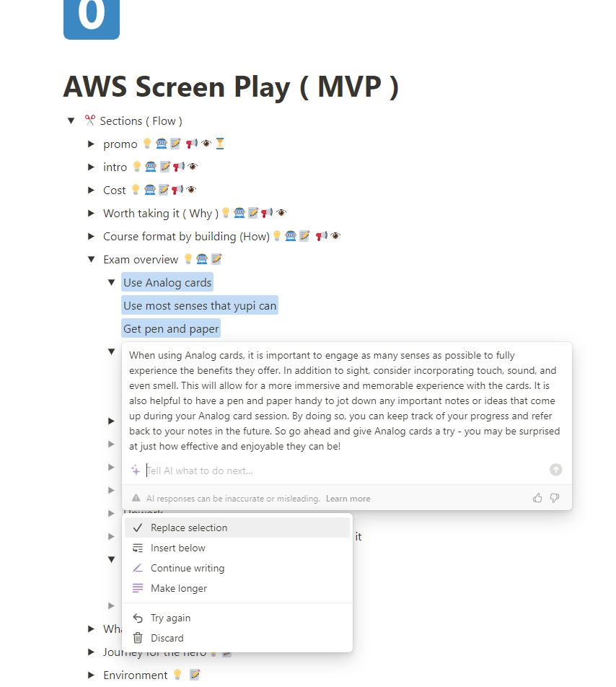Image resolution: width=616 pixels, height=687 pixels.
Task: Click the AI send arrow button
Action: 555,470
